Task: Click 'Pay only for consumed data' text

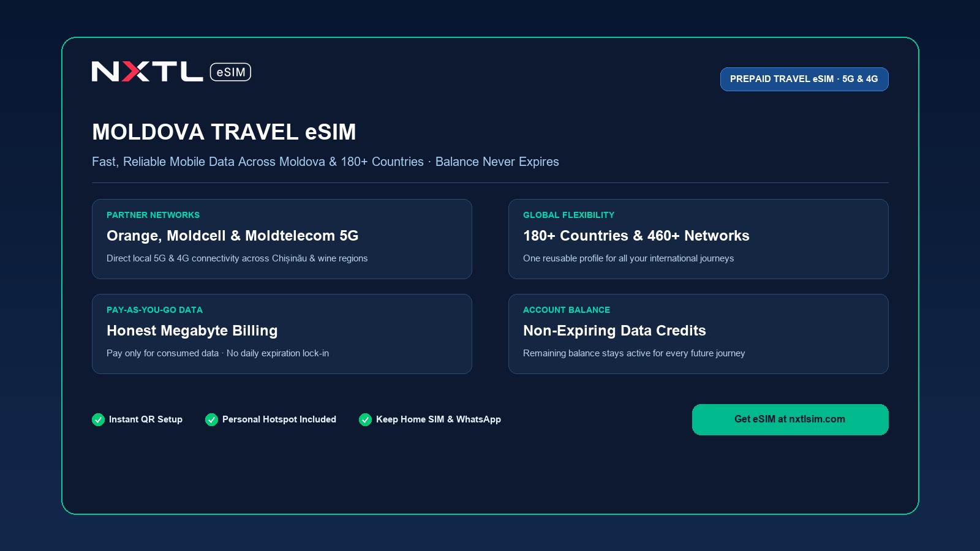Action: 217,353
